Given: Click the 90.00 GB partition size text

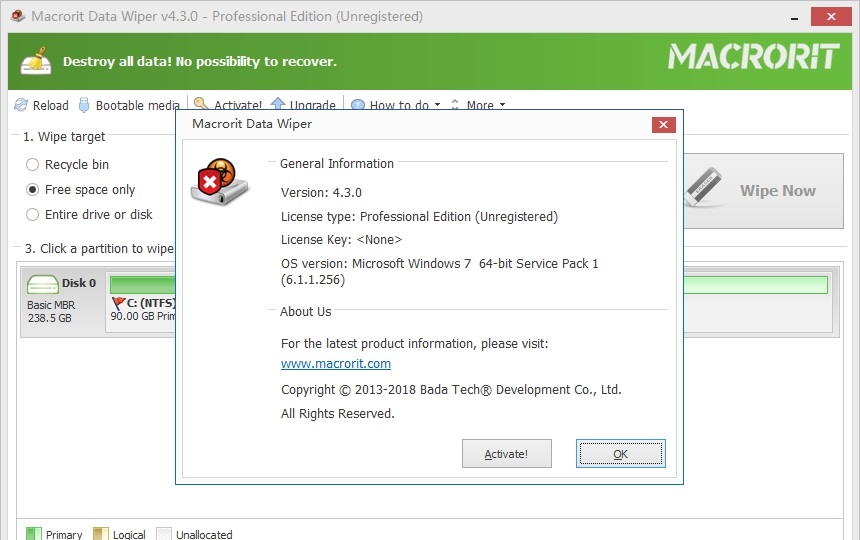Looking at the screenshot, I should pyautogui.click(x=143, y=316).
